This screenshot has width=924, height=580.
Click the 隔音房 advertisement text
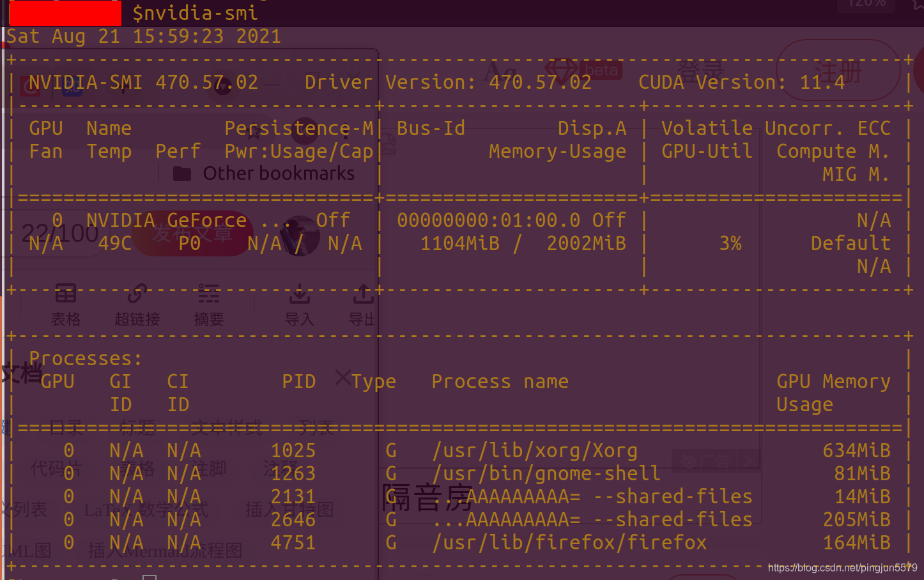[427, 498]
